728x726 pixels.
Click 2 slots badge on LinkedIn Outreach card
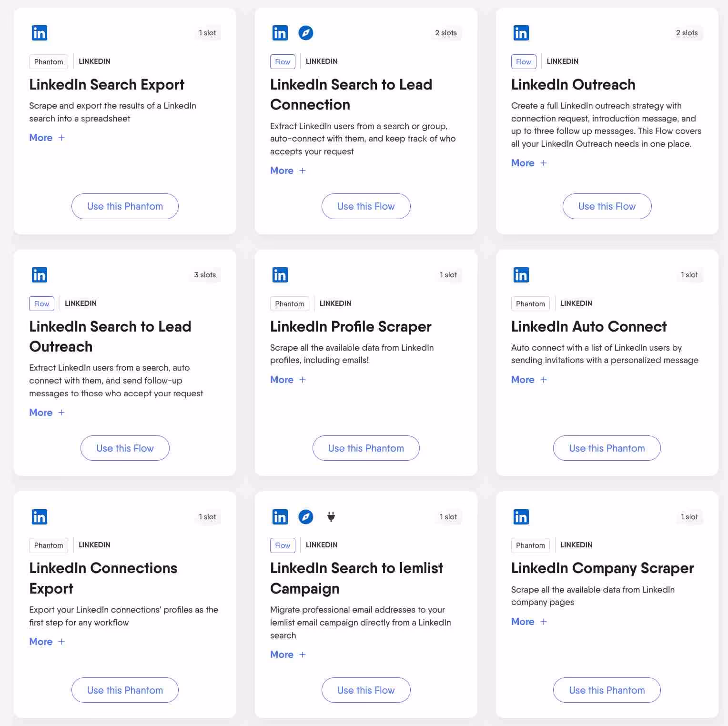687,33
